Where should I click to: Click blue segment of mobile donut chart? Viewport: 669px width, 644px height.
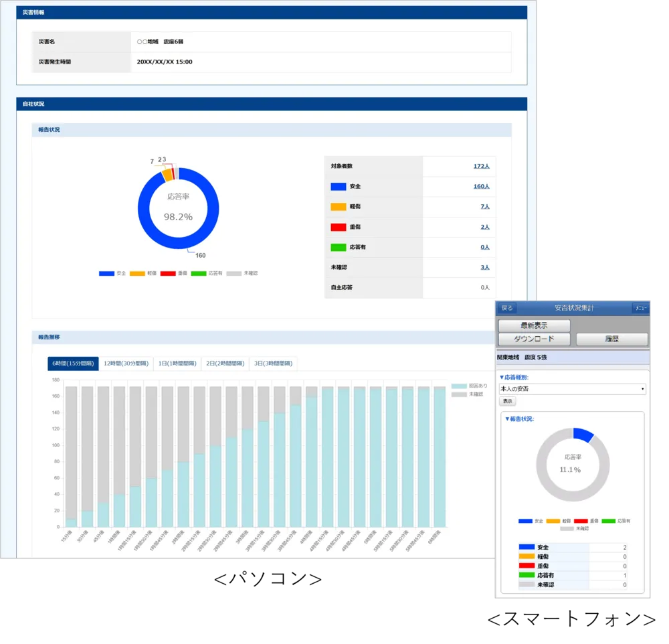(583, 434)
